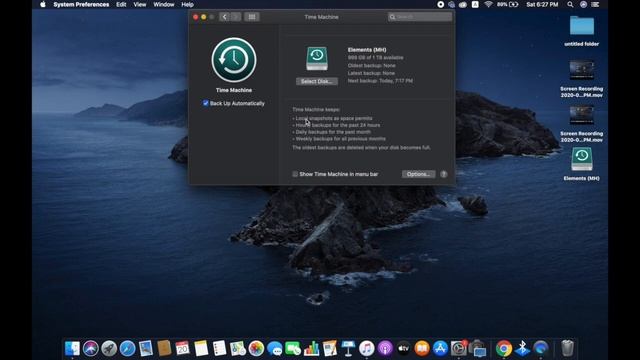Open the Help menu

tap(187, 4)
